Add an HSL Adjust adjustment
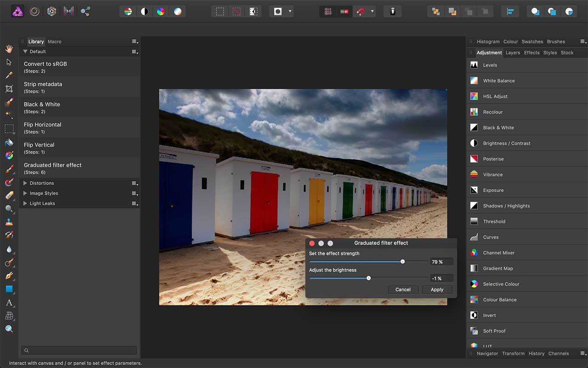This screenshot has height=368, width=588. coord(527,97)
